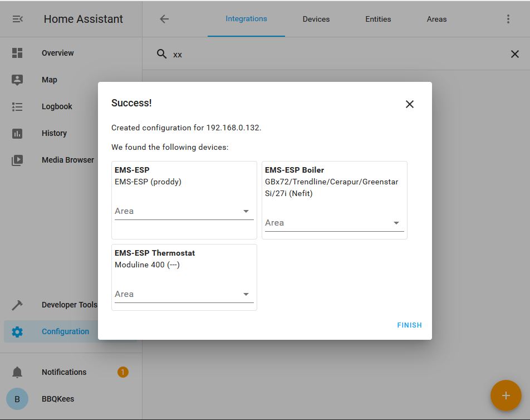Image resolution: width=530 pixels, height=420 pixels.
Task: Switch to the Devices tab
Action: tap(316, 18)
